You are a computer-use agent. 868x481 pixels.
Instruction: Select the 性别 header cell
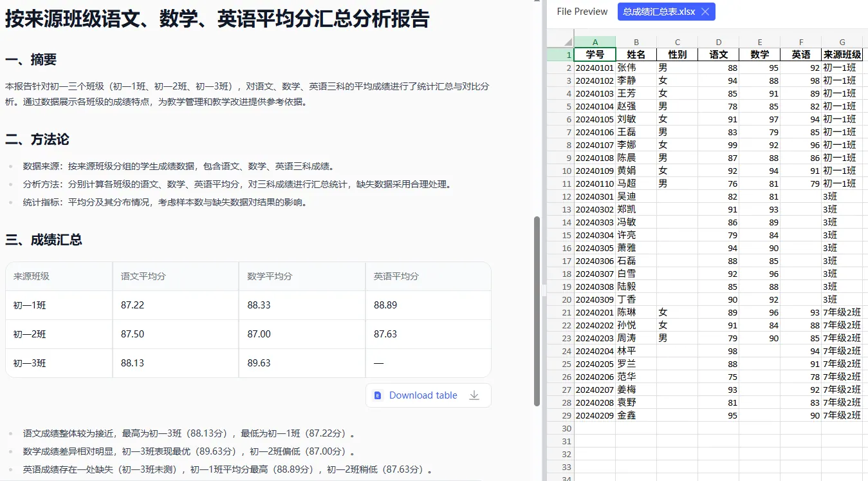[x=677, y=55]
